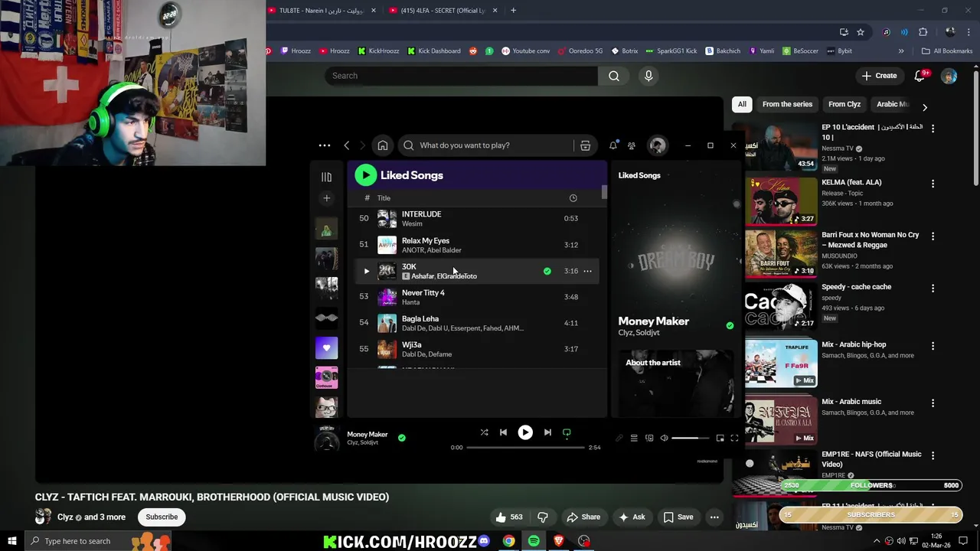Skip to previous track in Spotify

[503, 432]
